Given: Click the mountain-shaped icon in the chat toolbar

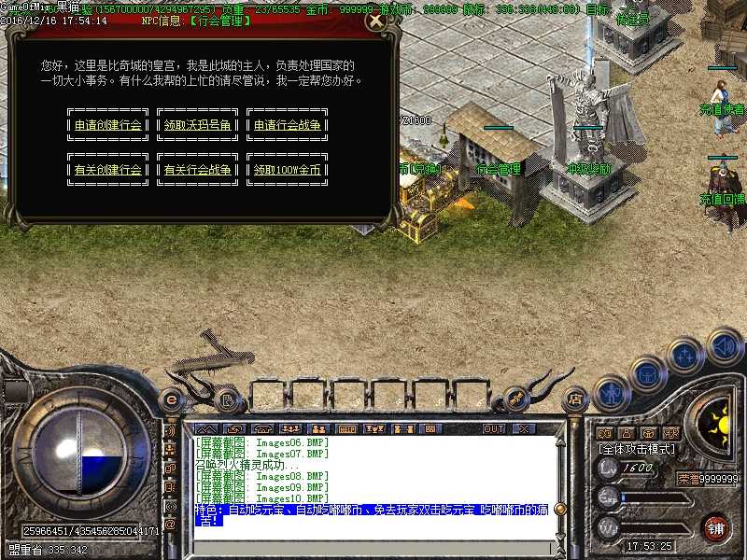Looking at the screenshot, I should (206, 429).
